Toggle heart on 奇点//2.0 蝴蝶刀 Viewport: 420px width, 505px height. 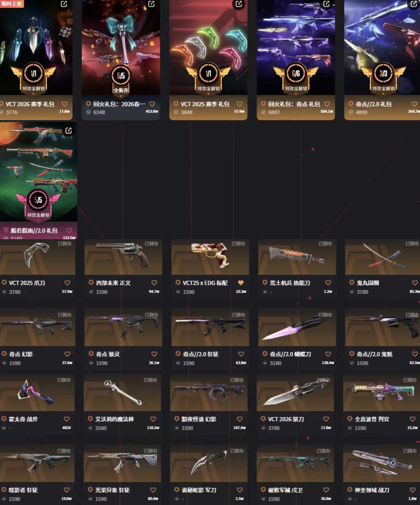click(x=328, y=354)
